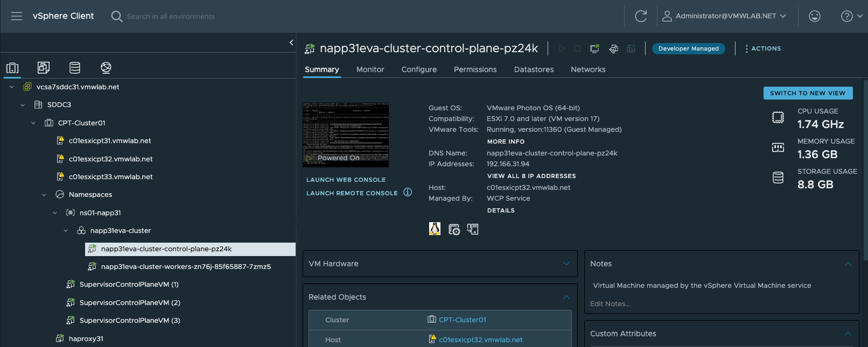868x347 pixels.
Task: Collapse the Custom Attributes panel
Action: click(848, 334)
